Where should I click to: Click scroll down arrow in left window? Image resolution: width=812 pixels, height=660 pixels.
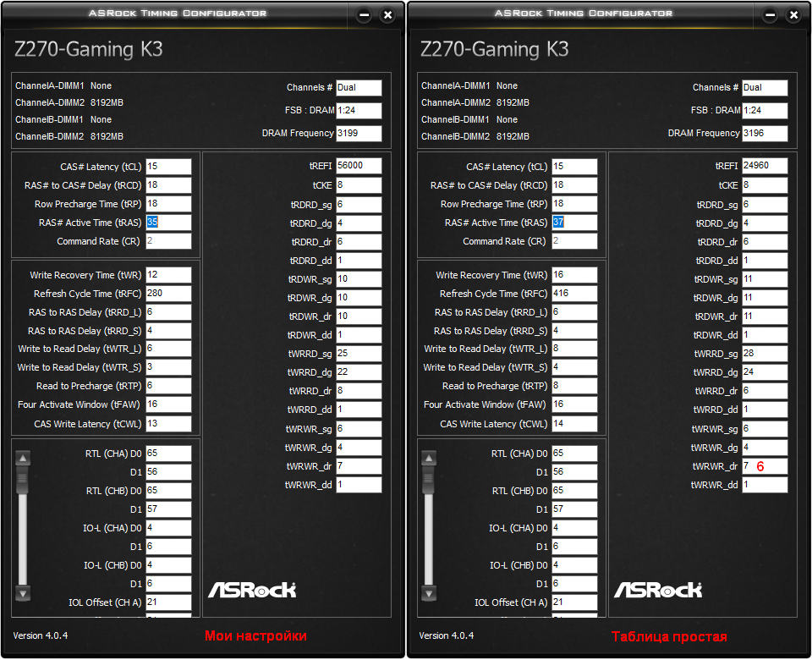[x=23, y=592]
